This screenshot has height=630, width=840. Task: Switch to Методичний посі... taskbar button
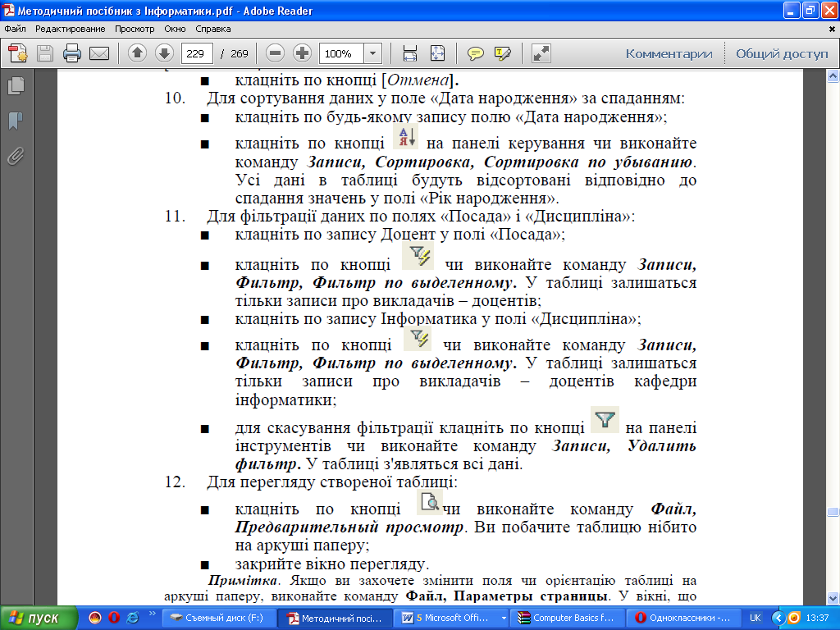335,618
